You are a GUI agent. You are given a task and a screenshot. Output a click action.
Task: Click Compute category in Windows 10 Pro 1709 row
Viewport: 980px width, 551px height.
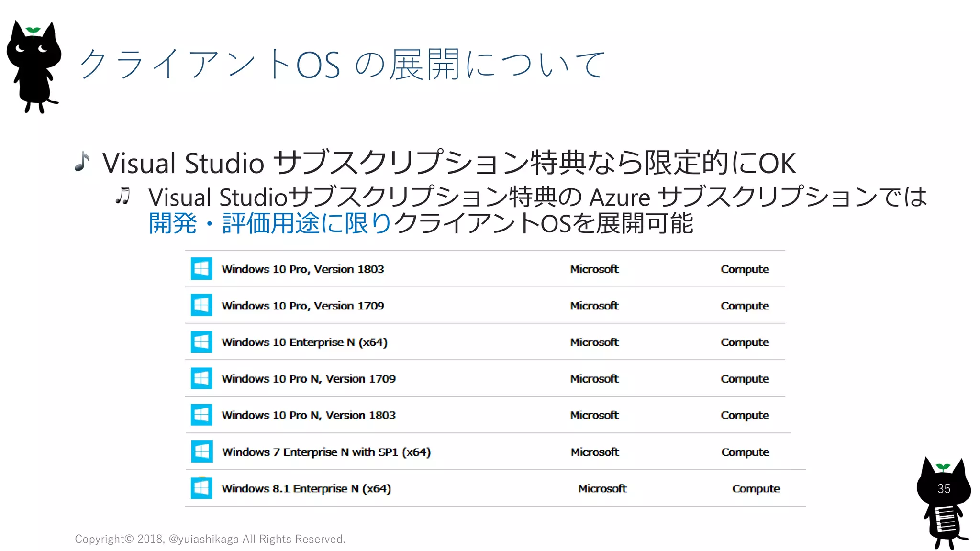(745, 306)
